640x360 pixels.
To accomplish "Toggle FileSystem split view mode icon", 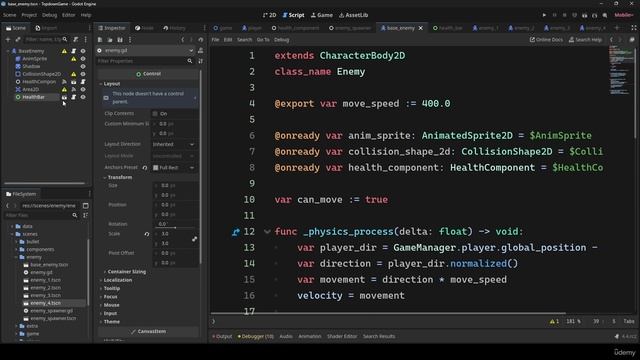I will (x=85, y=206).
